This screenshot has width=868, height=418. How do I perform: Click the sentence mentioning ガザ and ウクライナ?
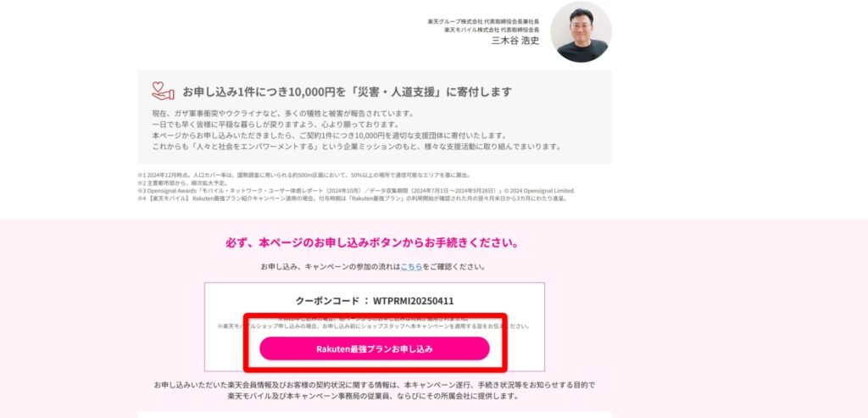point(283,114)
